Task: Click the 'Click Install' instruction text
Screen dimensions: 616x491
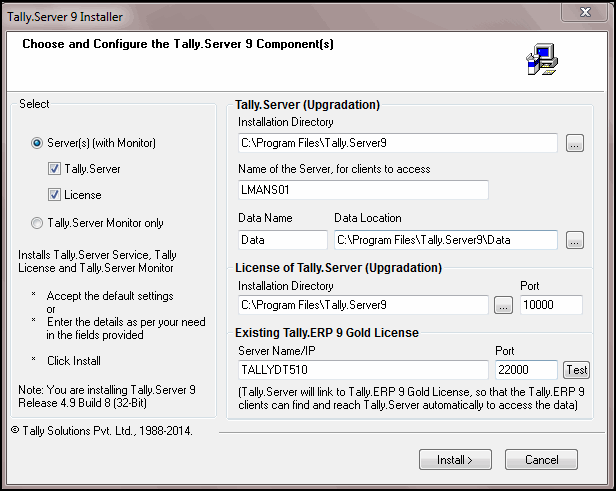Action: (x=74, y=361)
